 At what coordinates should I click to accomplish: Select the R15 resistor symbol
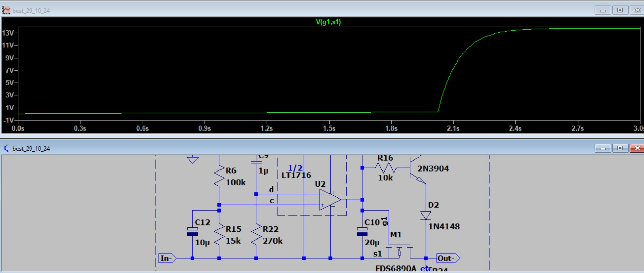(219, 235)
